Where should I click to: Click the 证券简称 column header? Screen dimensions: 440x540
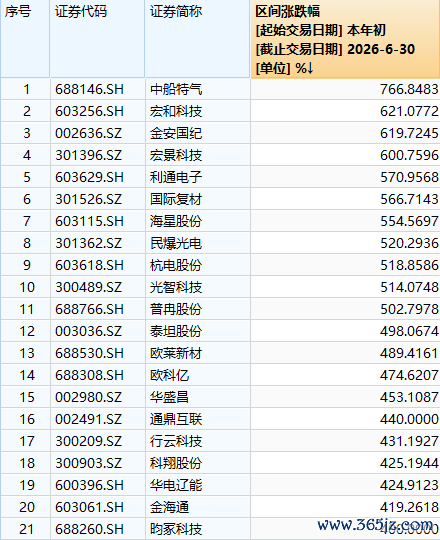pos(198,39)
